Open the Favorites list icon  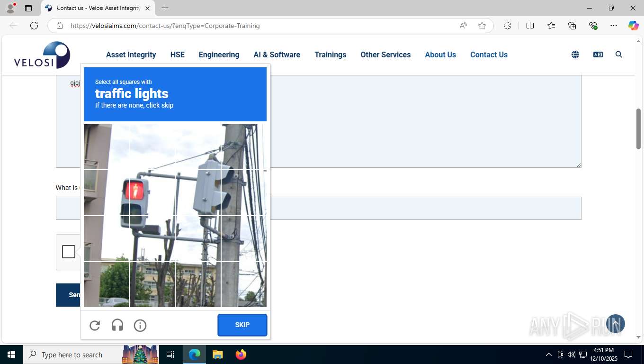tap(551, 26)
